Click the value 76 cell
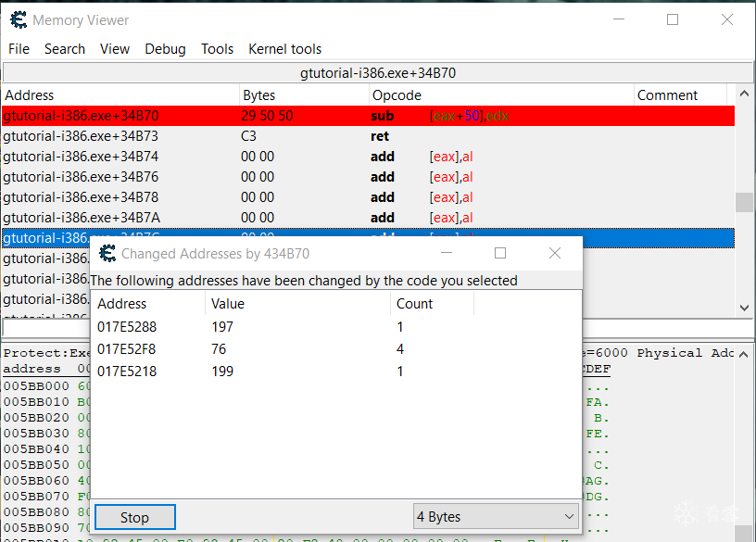 tap(219, 349)
